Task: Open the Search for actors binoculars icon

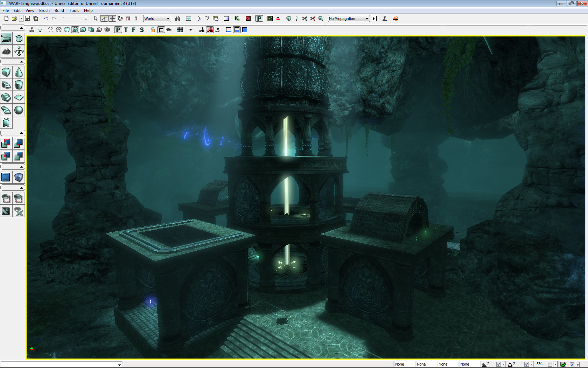Action: click(x=178, y=19)
